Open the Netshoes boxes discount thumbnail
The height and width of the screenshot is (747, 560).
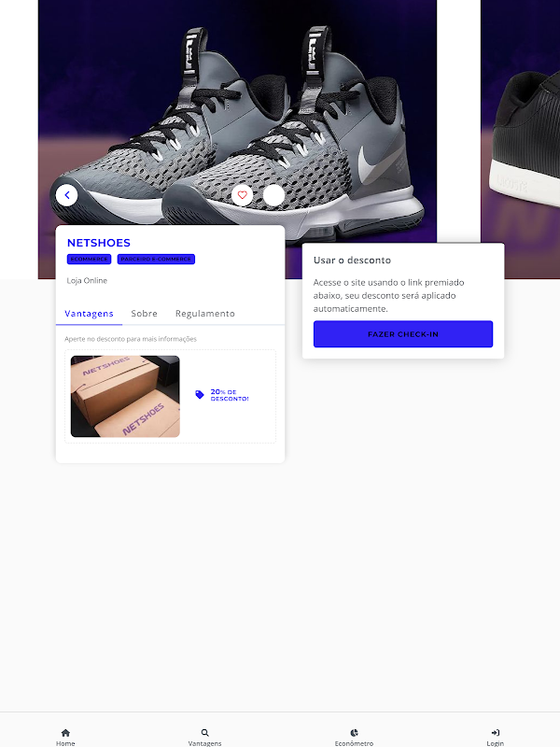pos(125,396)
